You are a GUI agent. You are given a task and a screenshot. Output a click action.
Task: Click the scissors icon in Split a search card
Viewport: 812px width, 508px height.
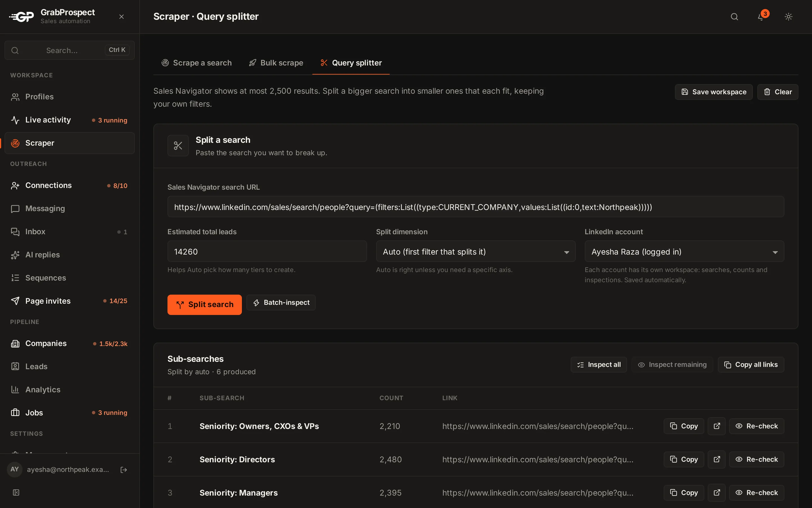pos(178,146)
